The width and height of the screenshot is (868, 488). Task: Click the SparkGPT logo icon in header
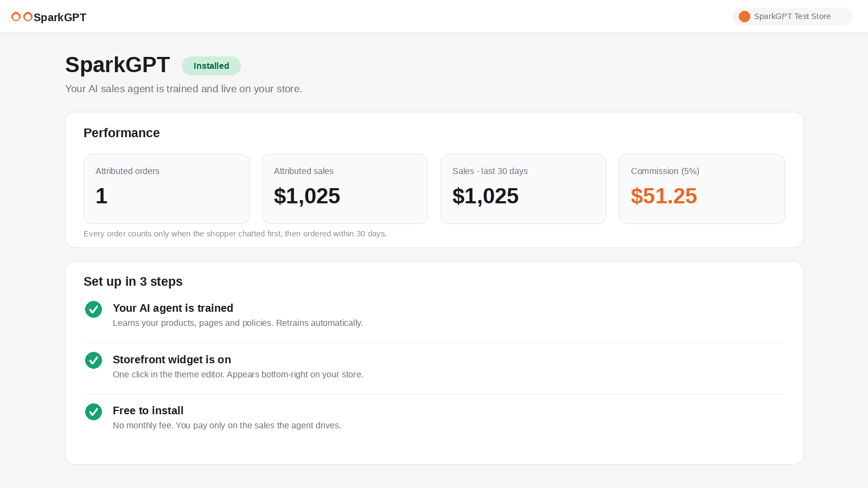click(x=22, y=17)
